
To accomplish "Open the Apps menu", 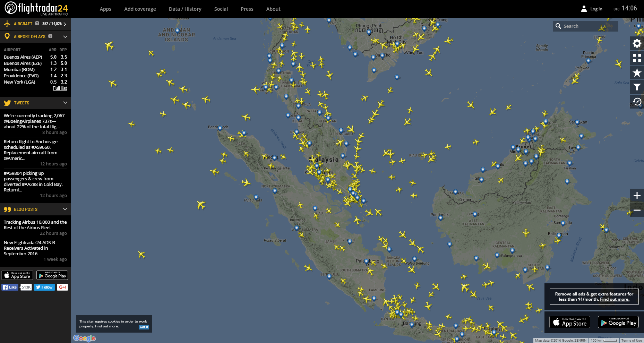I will point(105,9).
